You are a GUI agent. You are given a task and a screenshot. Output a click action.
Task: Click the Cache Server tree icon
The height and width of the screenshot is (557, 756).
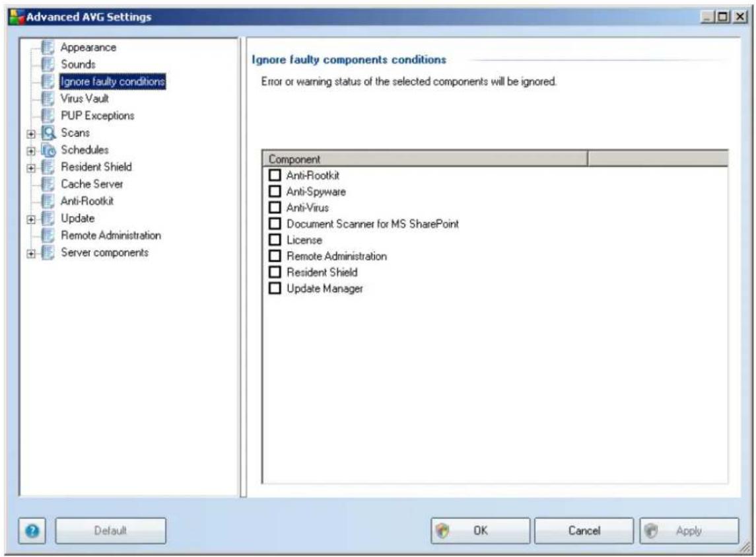(48, 184)
